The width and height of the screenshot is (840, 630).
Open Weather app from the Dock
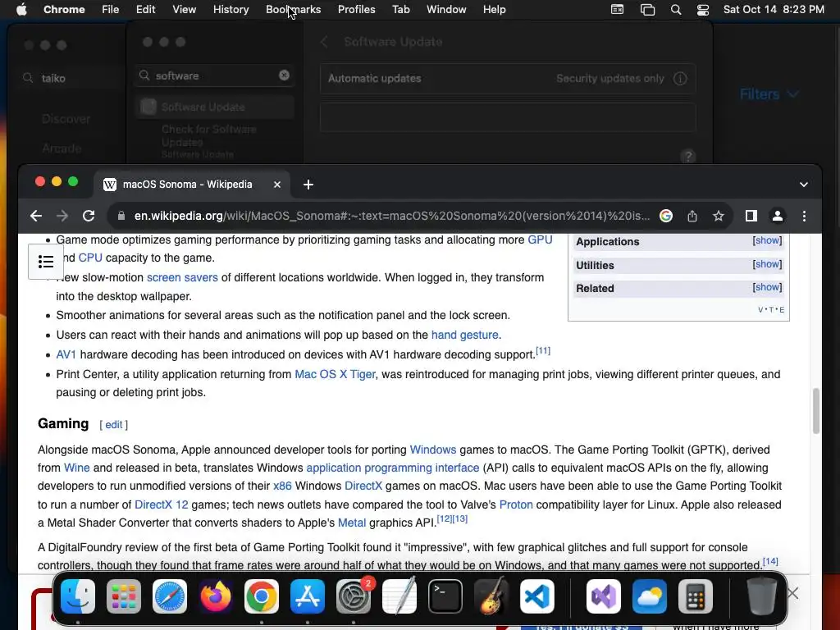[650, 596]
